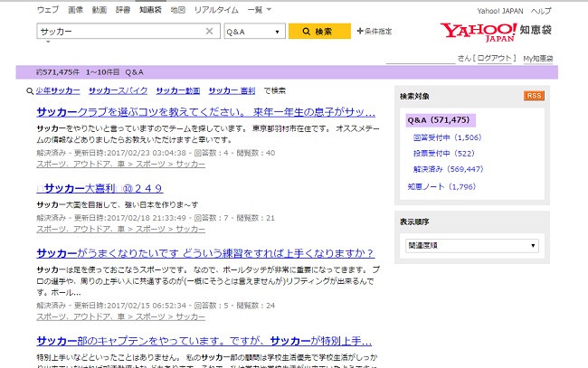Select the 知恵袋 search tab
This screenshot has height=368, width=588.
[x=150, y=10]
